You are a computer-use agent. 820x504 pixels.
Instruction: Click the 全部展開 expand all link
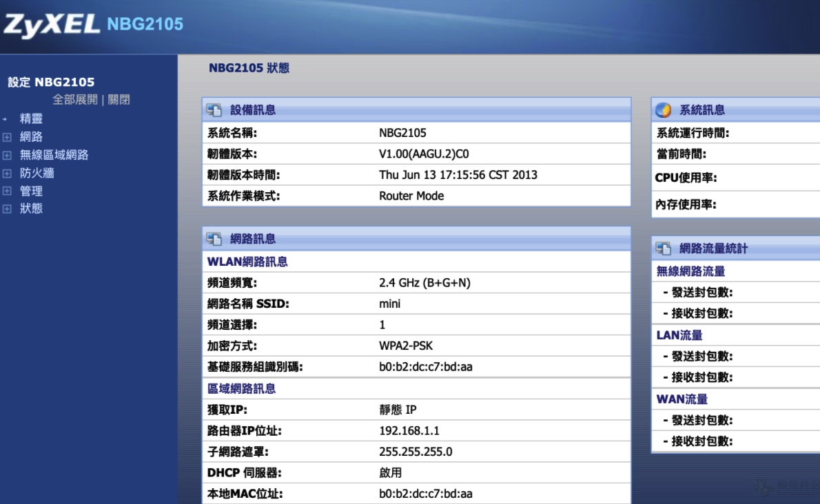75,100
